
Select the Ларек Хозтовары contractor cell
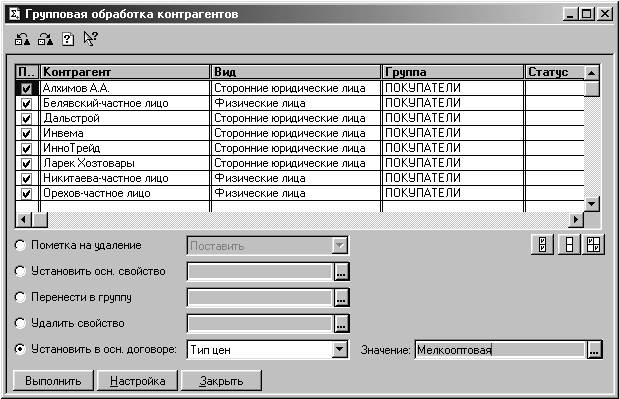(x=125, y=163)
